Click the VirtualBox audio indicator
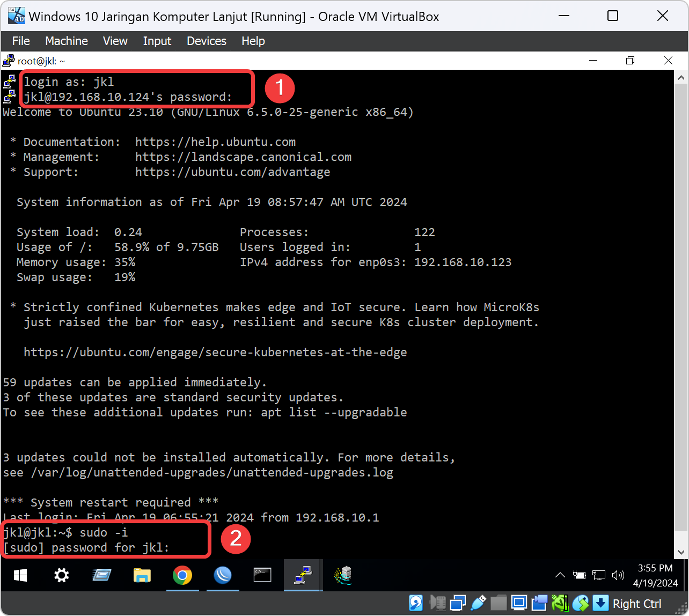The width and height of the screenshot is (689, 616). 438,604
